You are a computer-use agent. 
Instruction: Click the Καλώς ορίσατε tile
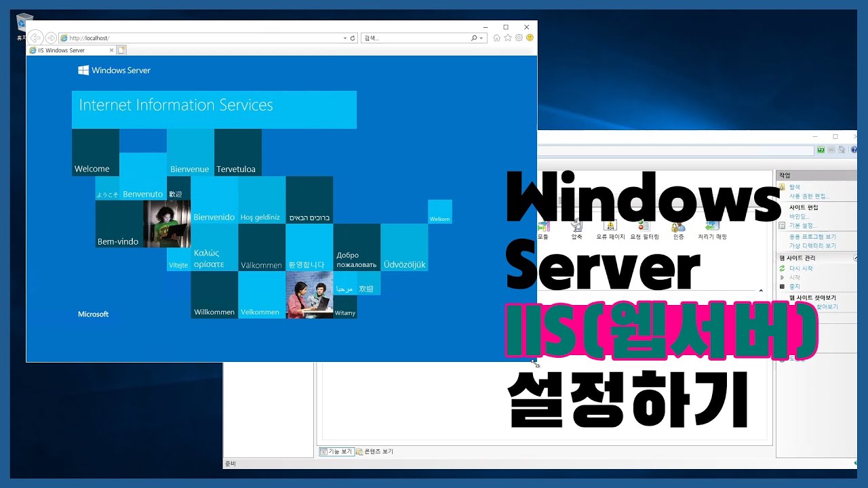point(214,247)
